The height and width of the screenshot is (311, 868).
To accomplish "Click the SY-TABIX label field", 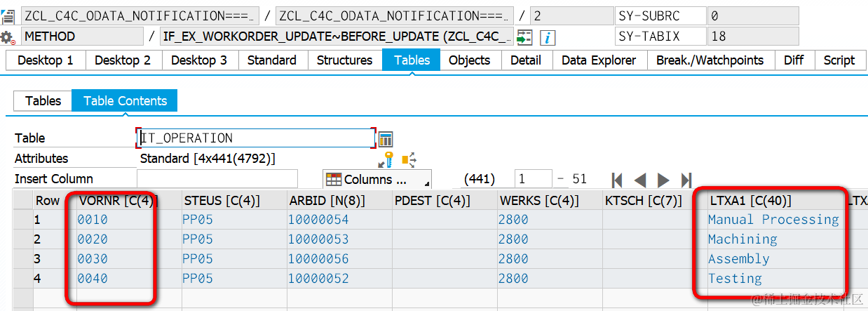I will click(660, 37).
